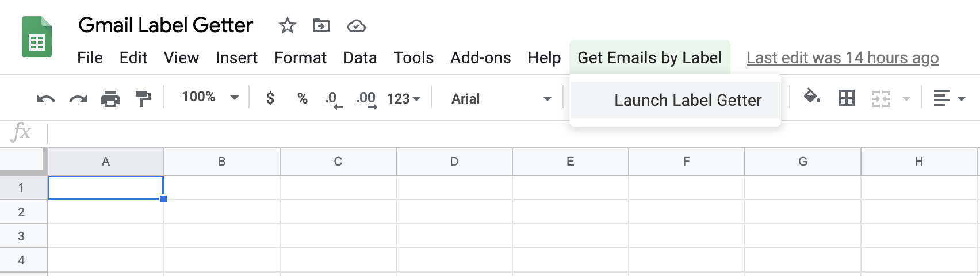Print the spreadsheet

tap(110, 99)
